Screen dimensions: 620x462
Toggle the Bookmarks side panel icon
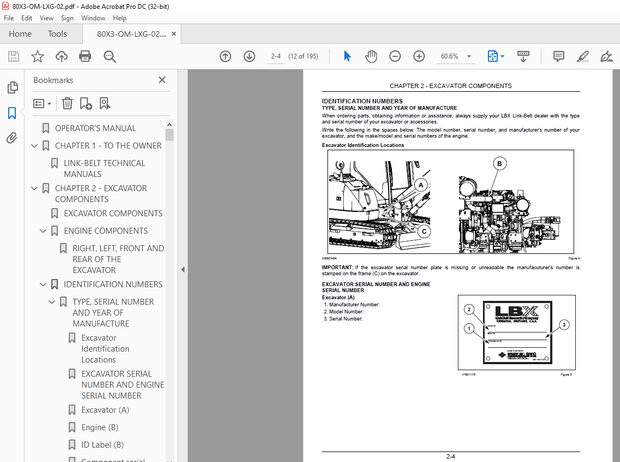coord(12,113)
